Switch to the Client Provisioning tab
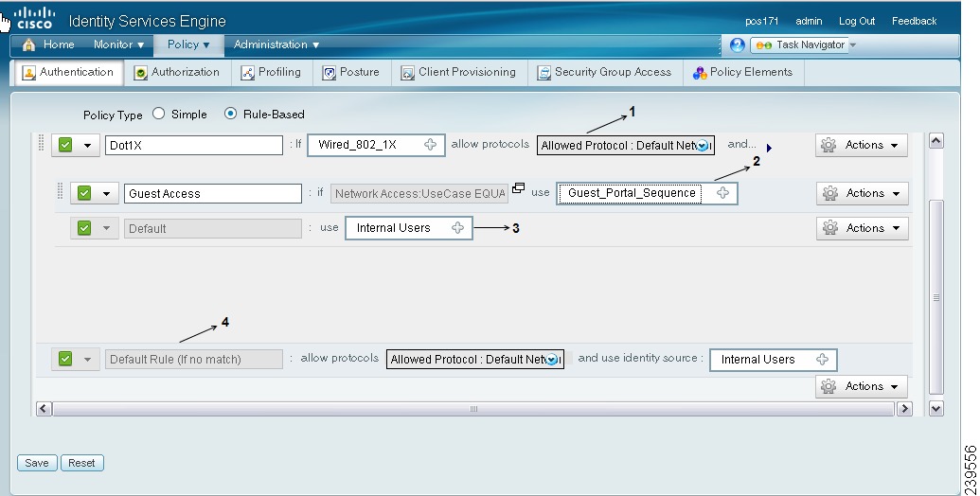 click(458, 73)
